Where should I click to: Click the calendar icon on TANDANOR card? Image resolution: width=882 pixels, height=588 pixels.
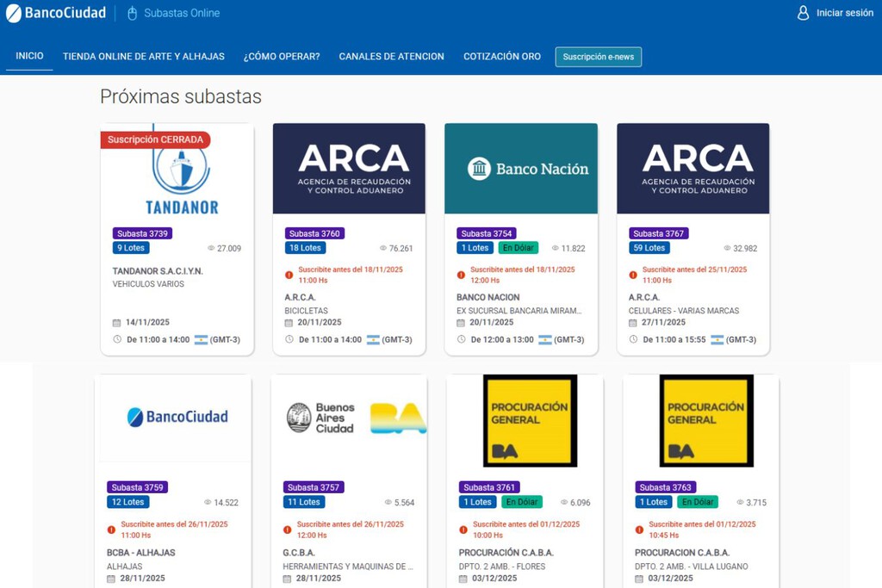click(x=117, y=323)
